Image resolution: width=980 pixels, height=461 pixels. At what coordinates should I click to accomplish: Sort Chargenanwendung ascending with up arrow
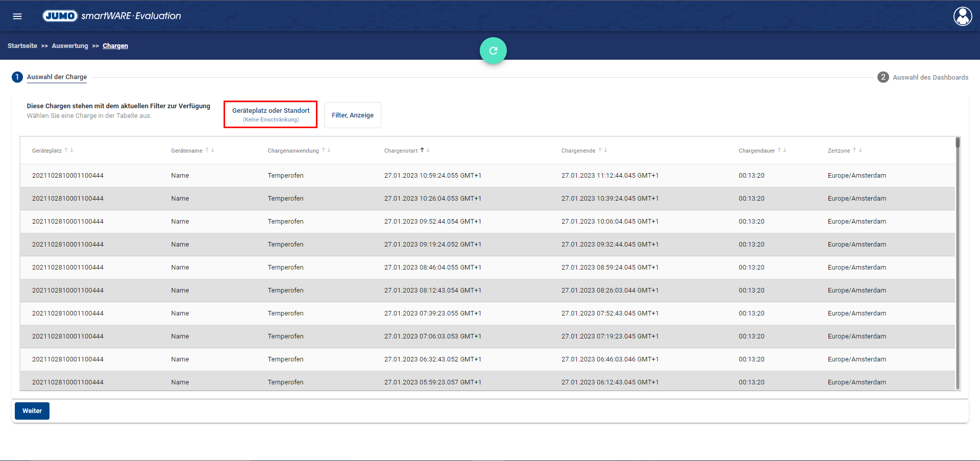click(x=323, y=150)
